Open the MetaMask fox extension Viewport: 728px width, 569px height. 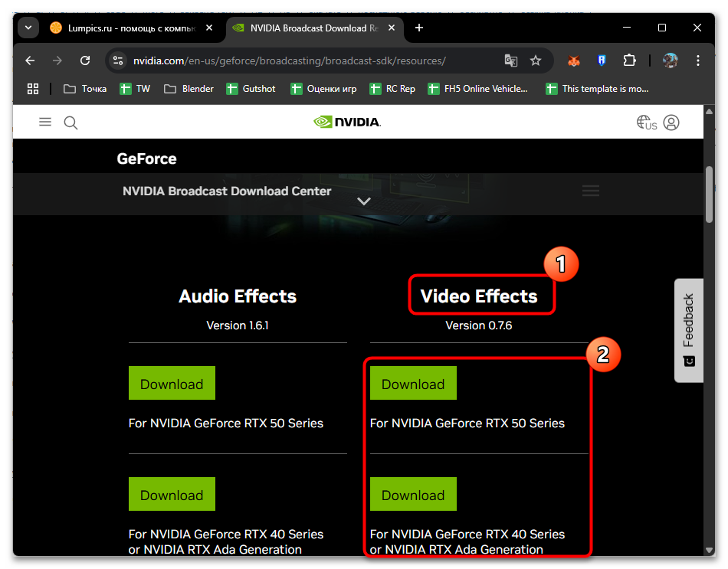574,60
